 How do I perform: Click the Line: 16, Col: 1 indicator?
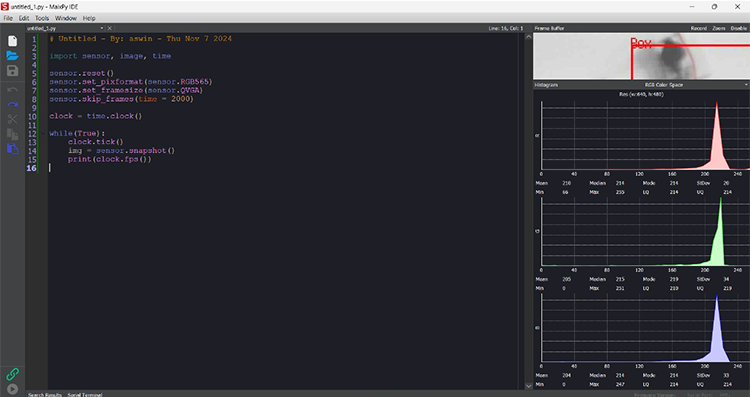pos(506,28)
